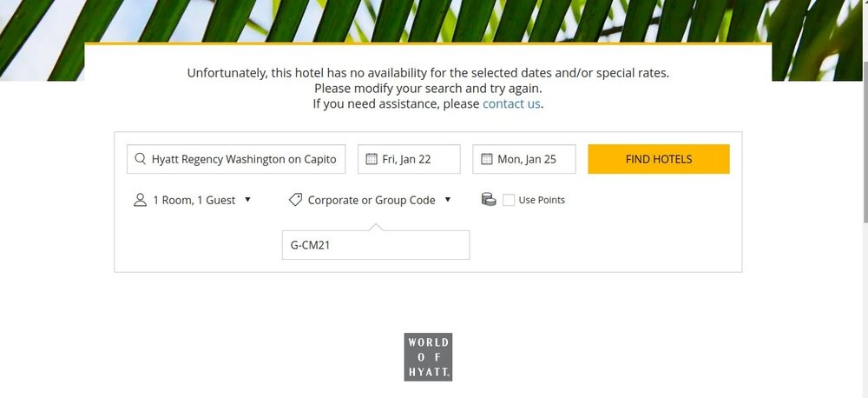Viewport: 868px width, 398px height.
Task: Enable the Use Points checkbox
Action: pyautogui.click(x=509, y=200)
